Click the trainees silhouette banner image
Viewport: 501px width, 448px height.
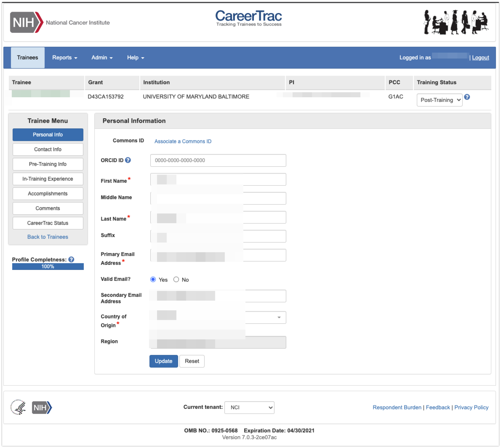456,22
